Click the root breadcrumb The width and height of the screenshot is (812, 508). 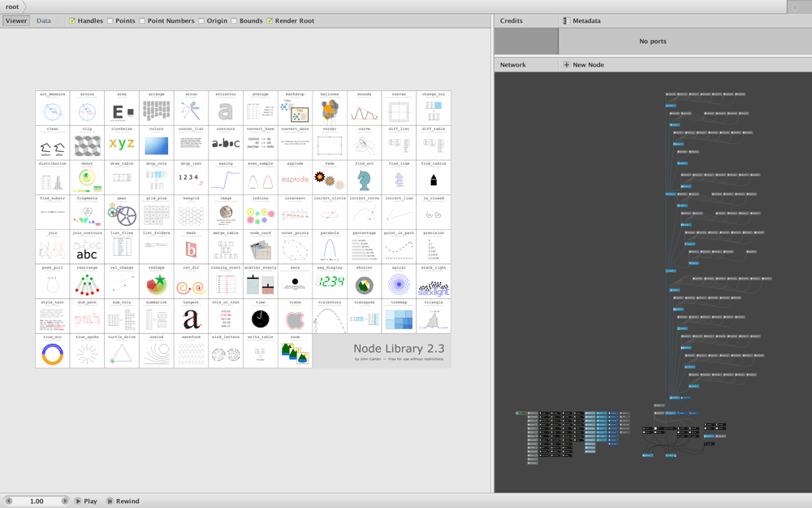(x=12, y=7)
